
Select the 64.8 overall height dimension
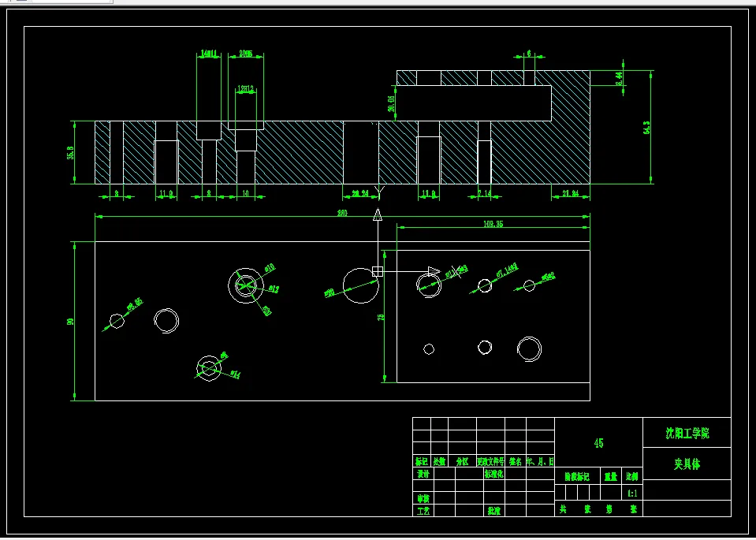pyautogui.click(x=646, y=127)
